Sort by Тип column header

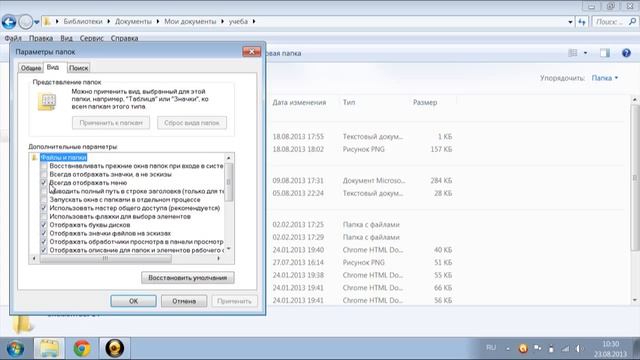coord(349,102)
